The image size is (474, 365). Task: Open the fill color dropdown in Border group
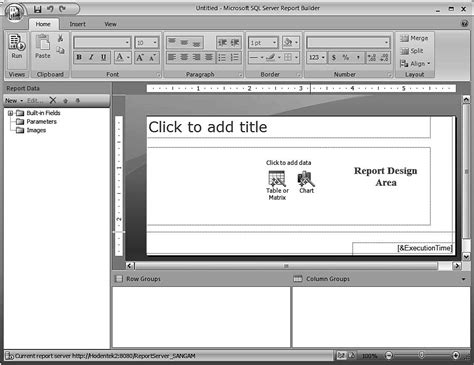tap(296, 42)
